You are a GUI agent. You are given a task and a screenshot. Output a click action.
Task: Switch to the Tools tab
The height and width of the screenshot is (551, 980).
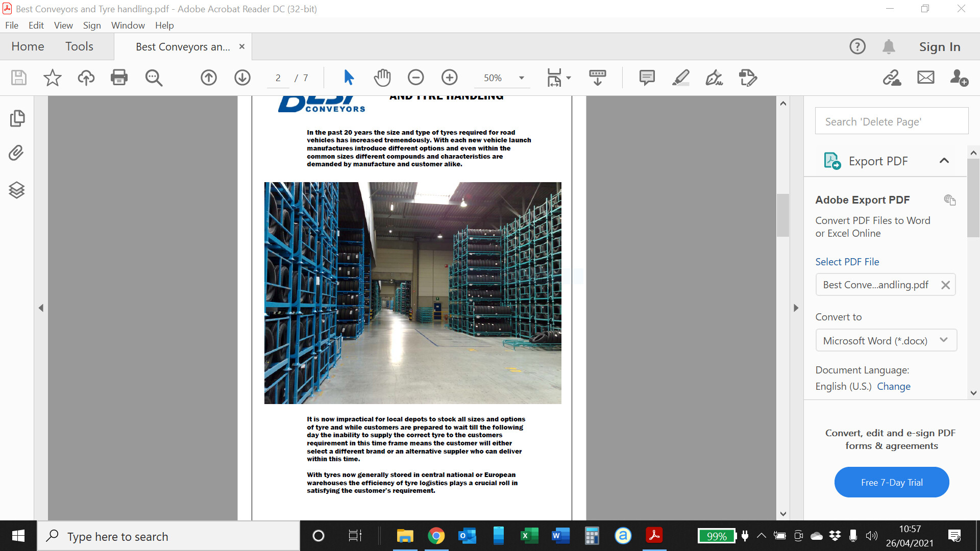pos(79,46)
